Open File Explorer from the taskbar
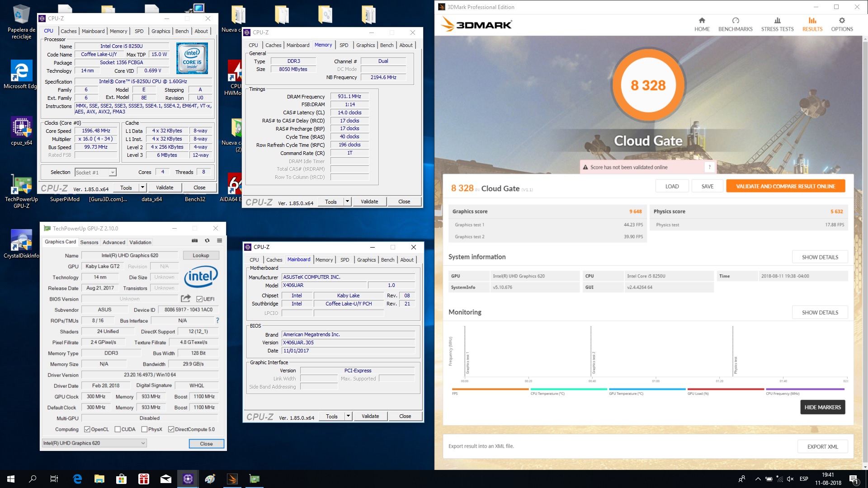 coord(99,479)
